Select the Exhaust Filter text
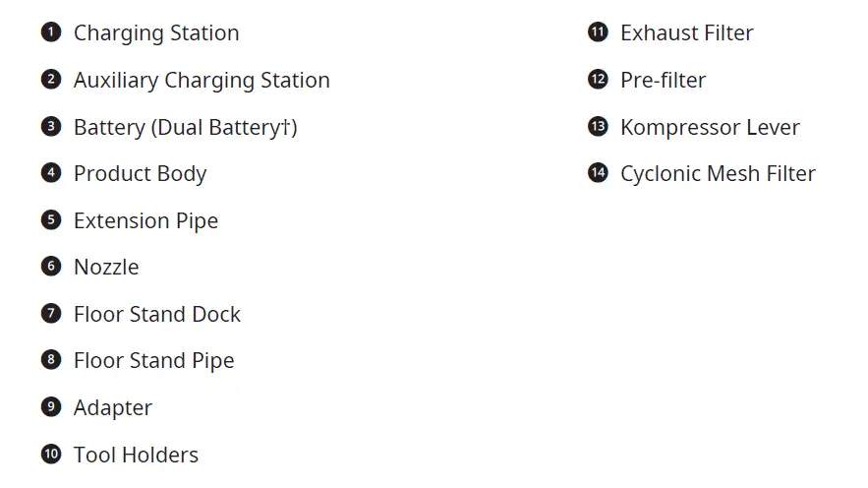The image size is (868, 488). (686, 32)
